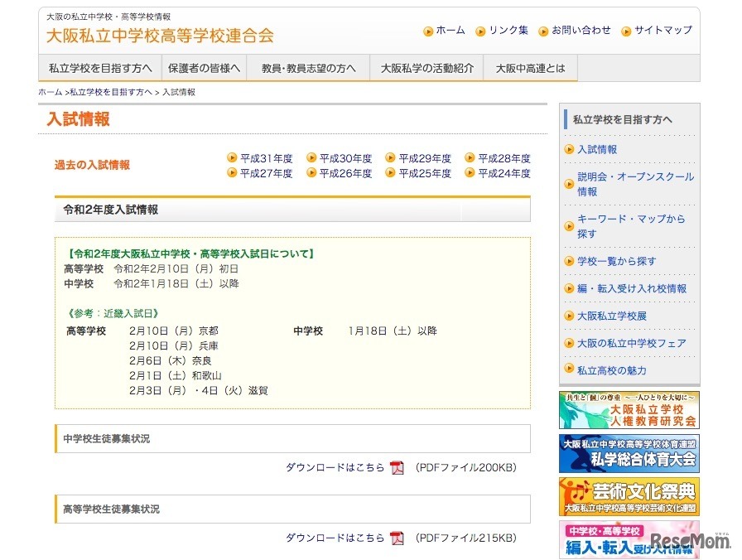Open the 大阪私学の活動紹介 tab
This screenshot has height=560, width=742.
427,69
